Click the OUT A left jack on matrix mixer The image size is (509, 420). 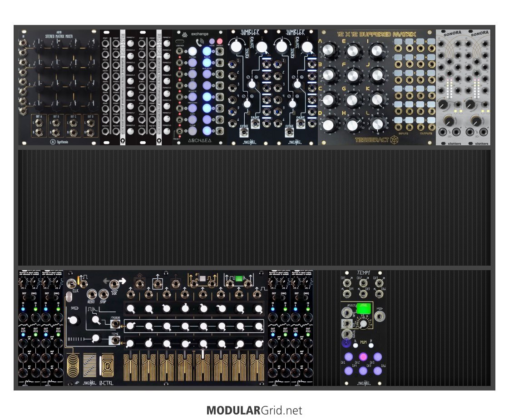click(x=39, y=123)
